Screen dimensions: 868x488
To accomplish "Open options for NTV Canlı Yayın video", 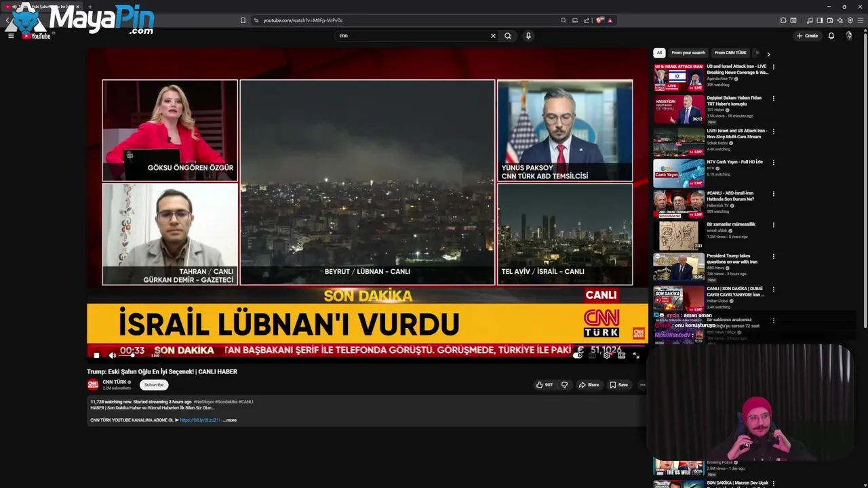I will click(x=773, y=163).
